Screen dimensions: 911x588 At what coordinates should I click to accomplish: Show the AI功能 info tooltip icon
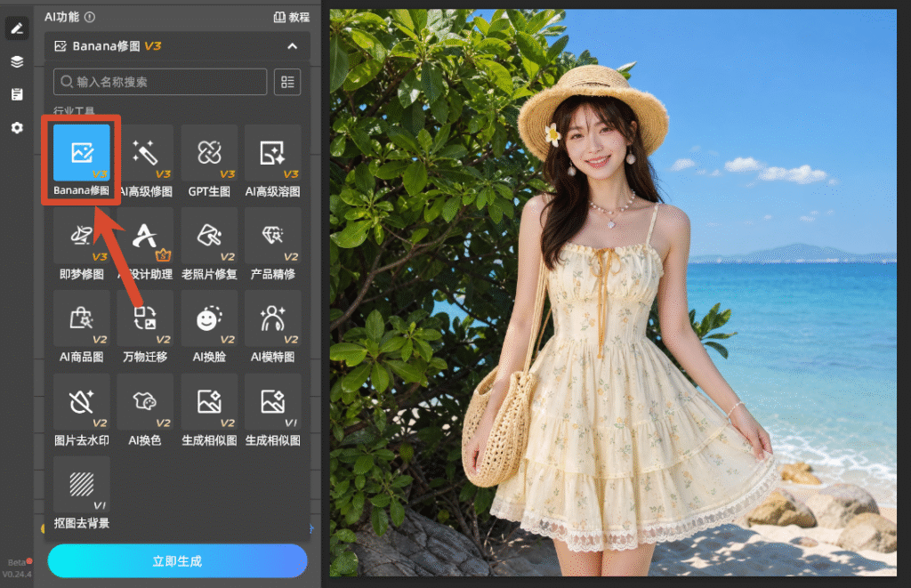point(90,17)
